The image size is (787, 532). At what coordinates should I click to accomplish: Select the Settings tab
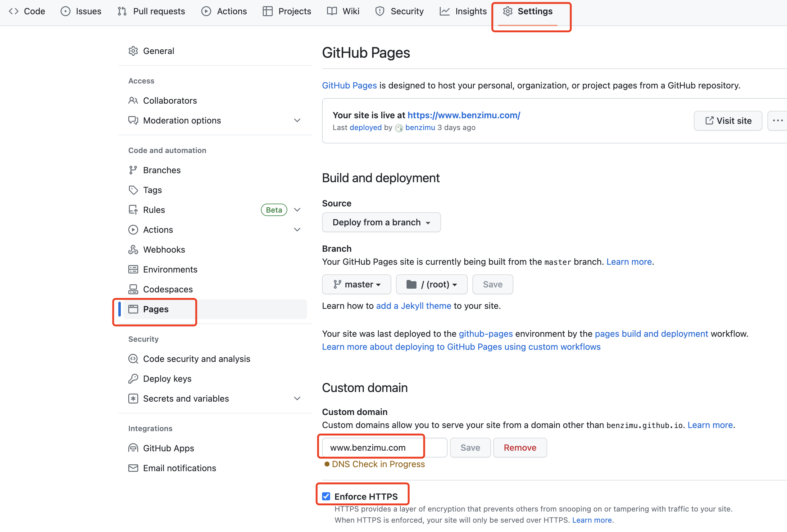(x=528, y=11)
